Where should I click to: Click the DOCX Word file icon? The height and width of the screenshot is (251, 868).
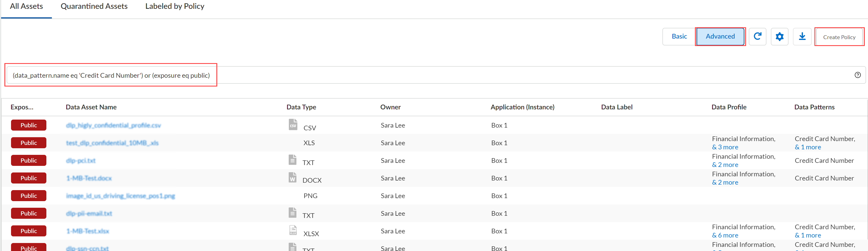click(x=293, y=177)
